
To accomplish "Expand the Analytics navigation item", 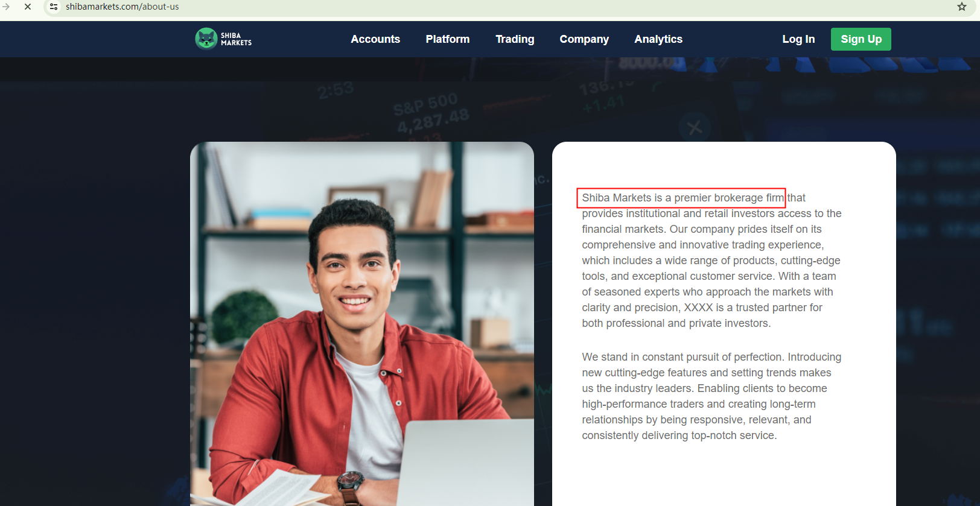I will click(658, 39).
